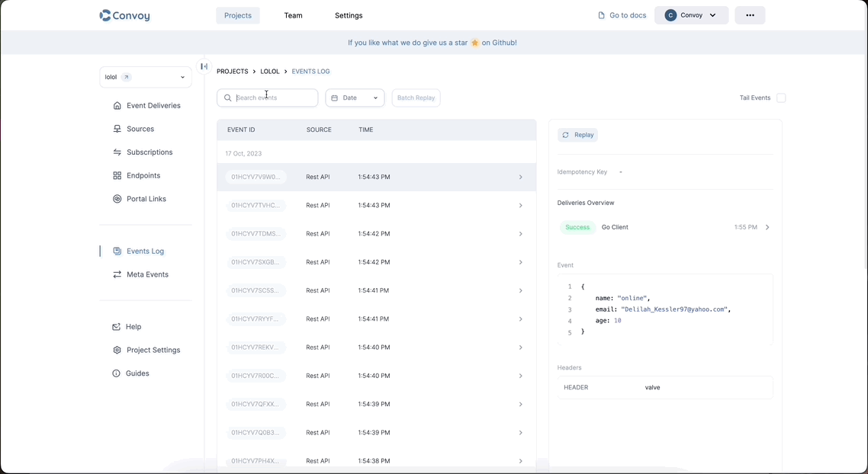Select event ID 01HCYV7R00C
This screenshot has width=868, height=474.
tap(256, 376)
